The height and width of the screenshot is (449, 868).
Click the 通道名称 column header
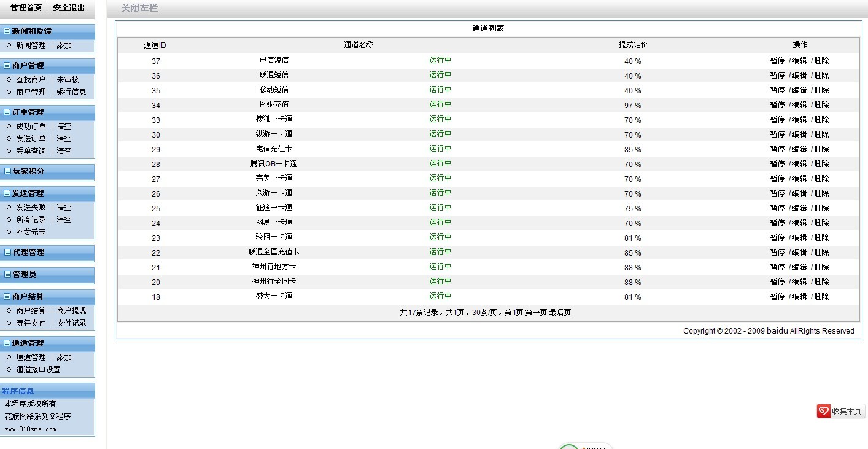358,45
